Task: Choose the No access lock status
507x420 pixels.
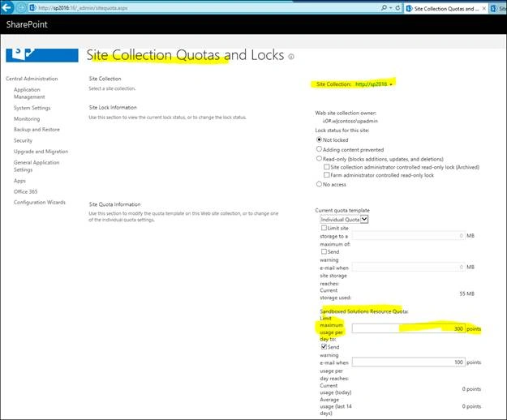Action: click(x=319, y=184)
